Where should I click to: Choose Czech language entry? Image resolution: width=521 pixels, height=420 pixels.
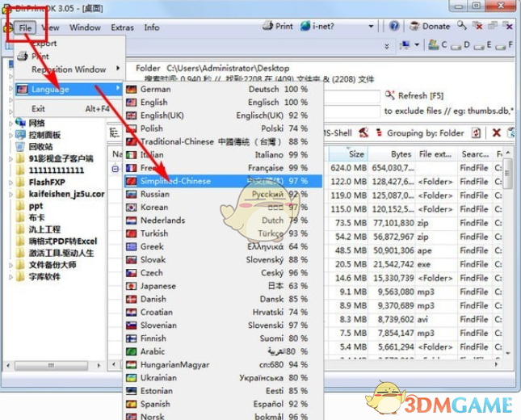222,272
